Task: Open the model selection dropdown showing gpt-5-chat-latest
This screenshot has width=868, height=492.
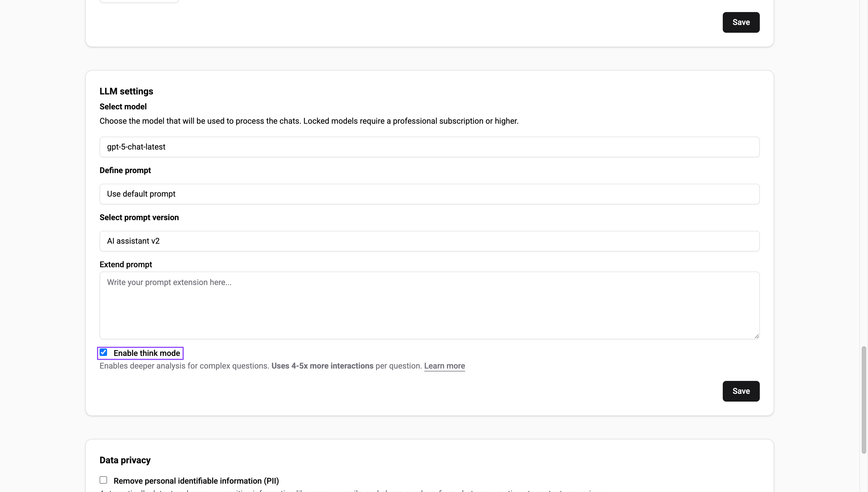Action: point(429,147)
